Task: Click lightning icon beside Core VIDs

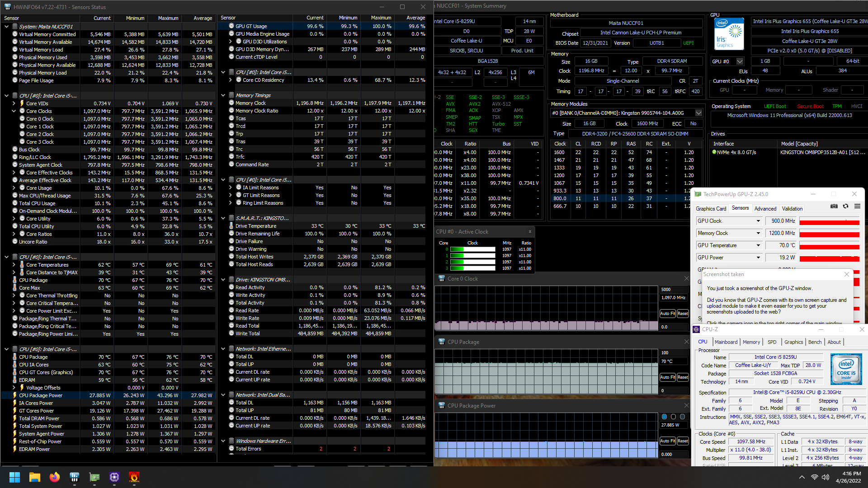Action: (22, 103)
